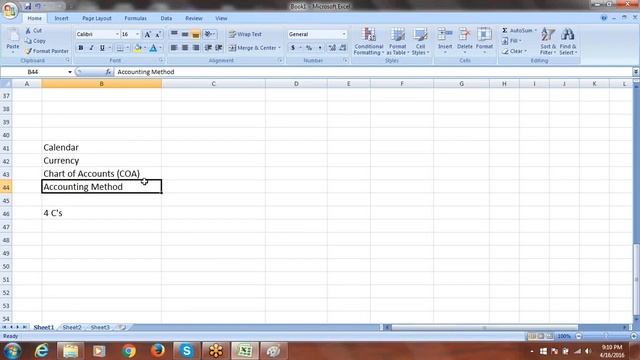Viewport: 640px width, 360px height.
Task: Select column C header
Action: tap(213, 84)
